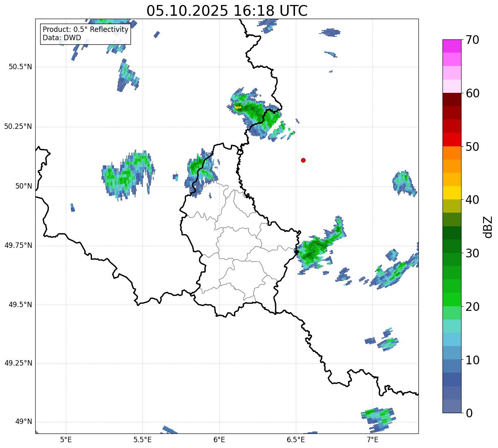Click the yellow colorbar segment above 40
498x448 pixels.
pos(452,193)
